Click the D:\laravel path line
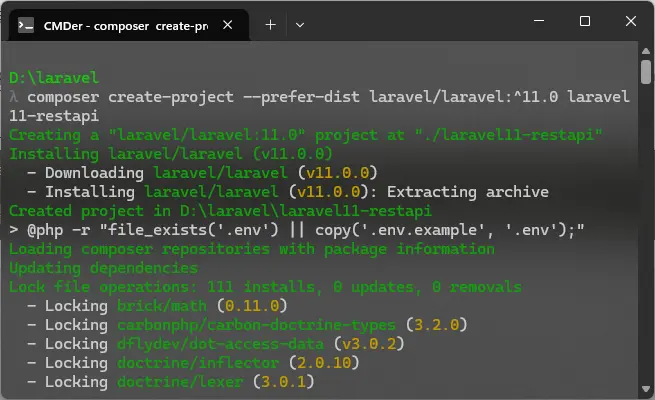This screenshot has height=400, width=655. coord(54,77)
